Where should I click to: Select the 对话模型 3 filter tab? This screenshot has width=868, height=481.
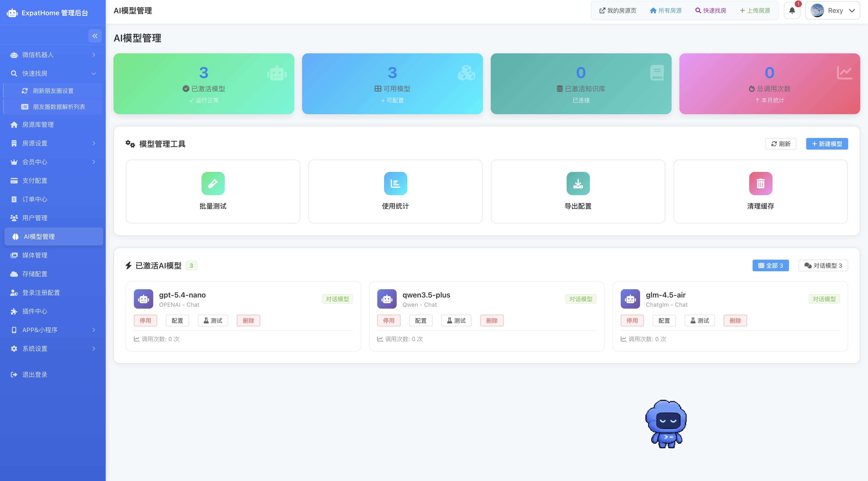pos(823,265)
